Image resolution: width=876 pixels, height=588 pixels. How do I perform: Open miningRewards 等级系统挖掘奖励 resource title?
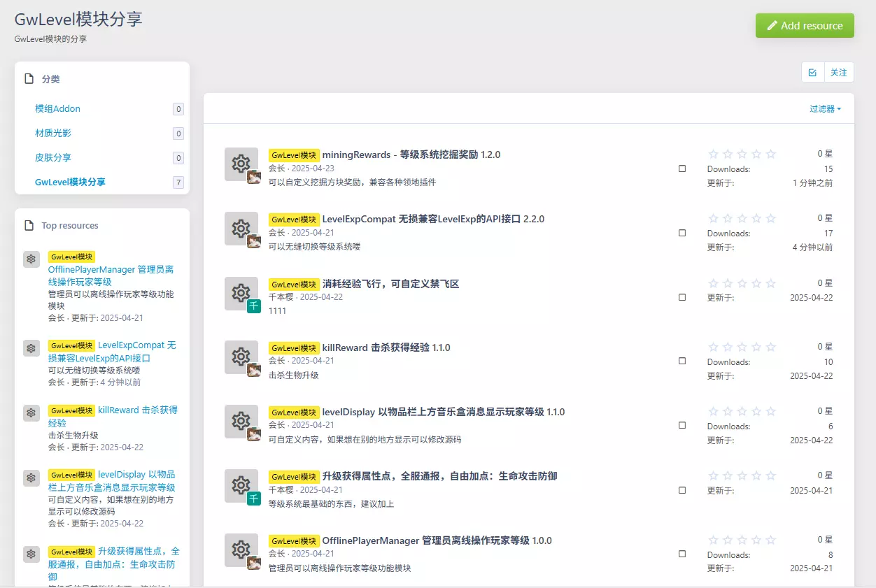(x=411, y=155)
